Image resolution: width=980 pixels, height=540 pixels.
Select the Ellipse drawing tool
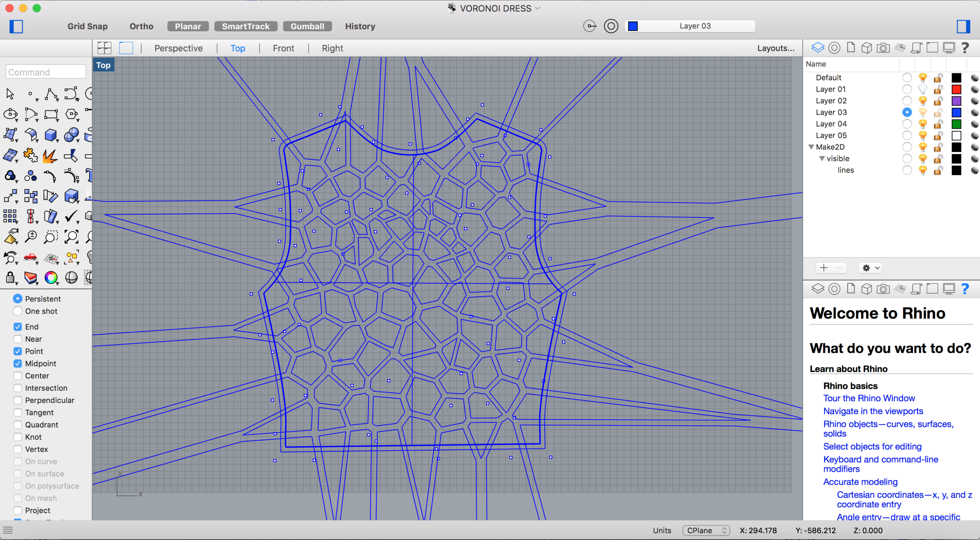click(10, 114)
